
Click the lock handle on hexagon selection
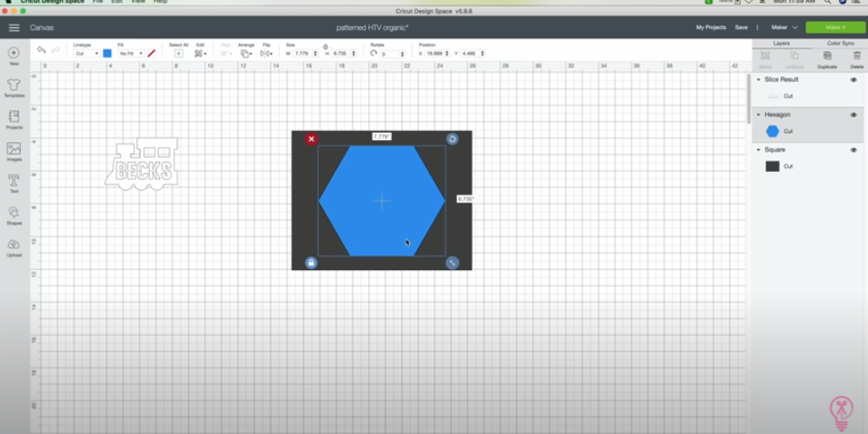311,263
